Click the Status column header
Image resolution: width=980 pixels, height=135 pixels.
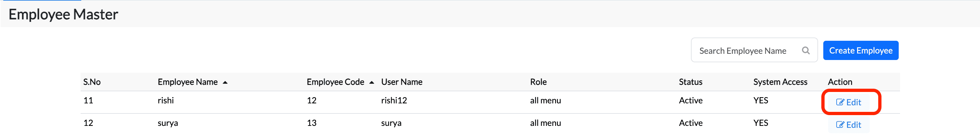pos(691,82)
